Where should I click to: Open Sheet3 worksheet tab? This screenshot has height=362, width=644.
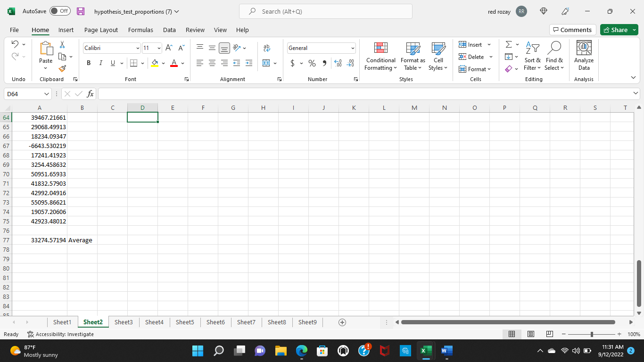coord(124,322)
